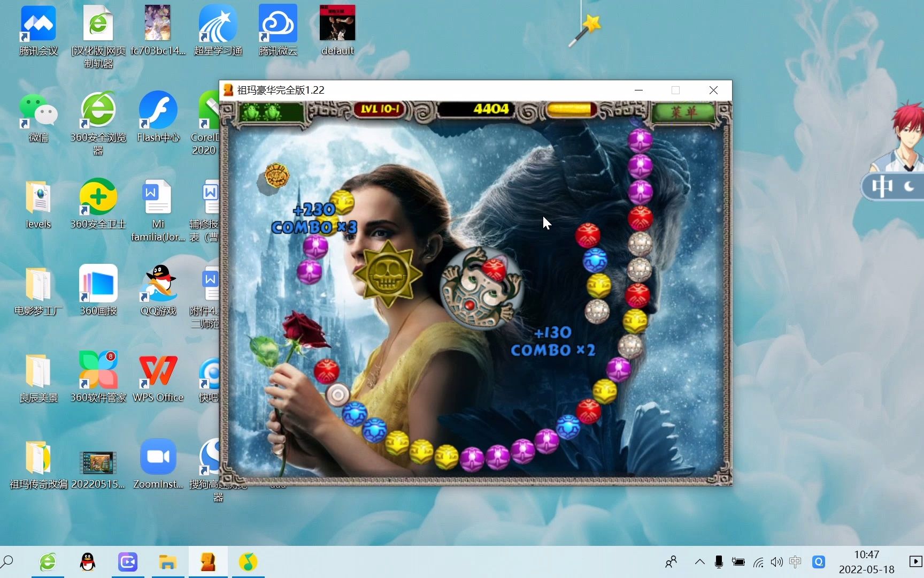Open the notification center button
Screen dimensions: 924x578
[915, 562]
